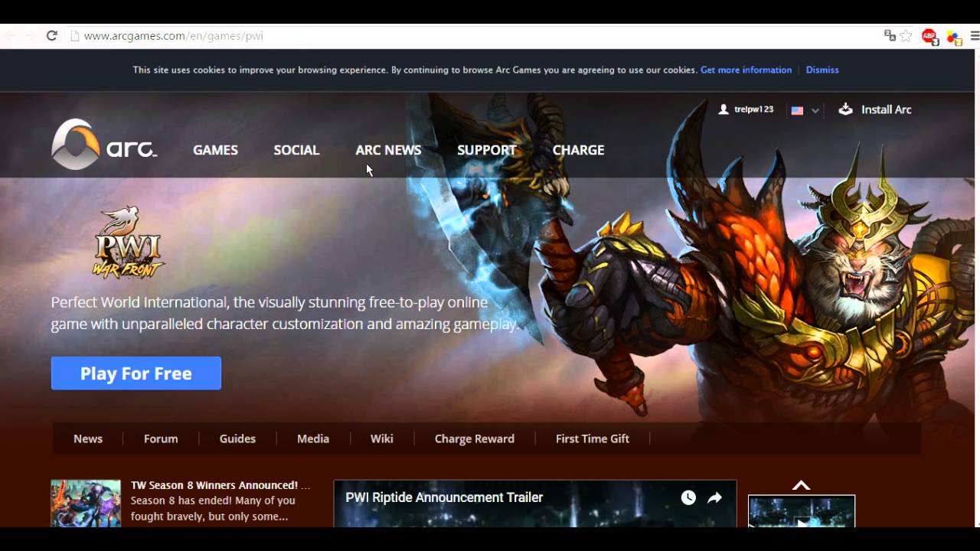The image size is (980, 551).
Task: Click the Install Arc link
Action: (x=887, y=109)
